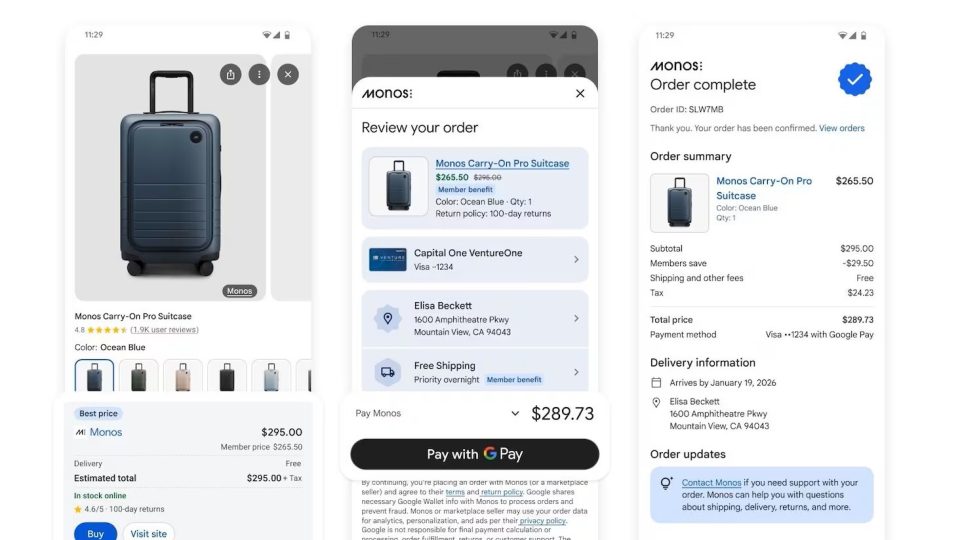Open the Pay Monos total dropdown

click(x=515, y=413)
